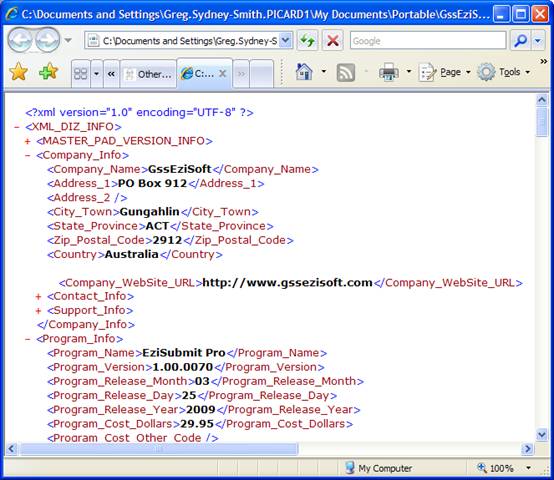This screenshot has height=480, width=554.
Task: Open Home button dropdown arrow
Action: point(324,72)
